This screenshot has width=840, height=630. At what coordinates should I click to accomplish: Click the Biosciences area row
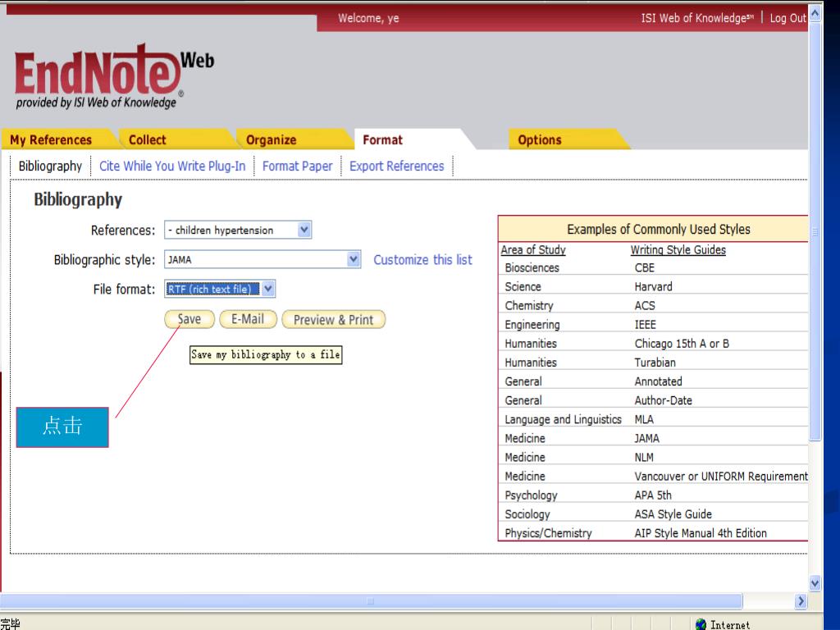[532, 268]
